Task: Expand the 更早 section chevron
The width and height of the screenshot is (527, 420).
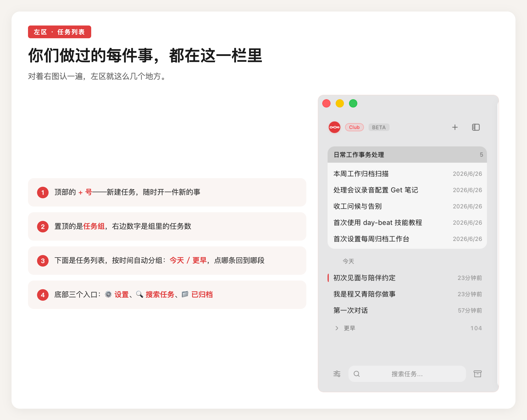Action: pyautogui.click(x=337, y=328)
